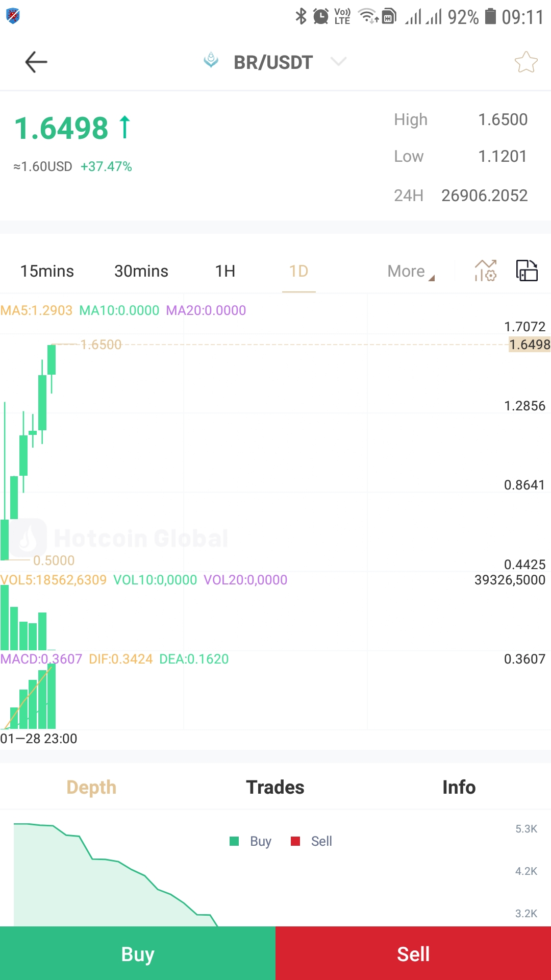The image size is (551, 980).
Task: Select the 15mins timeframe
Action: 47,271
